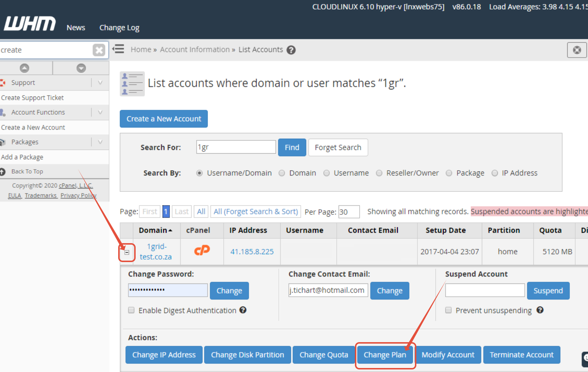
Task: Collapse the Support sidebar section chevron
Action: [100, 83]
